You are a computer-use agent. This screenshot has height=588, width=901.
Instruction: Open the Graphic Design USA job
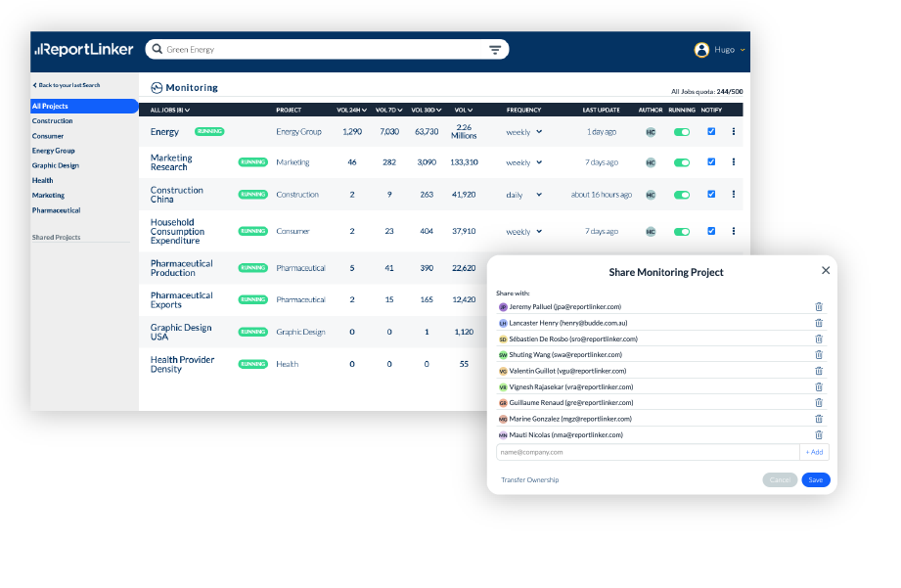pos(181,333)
